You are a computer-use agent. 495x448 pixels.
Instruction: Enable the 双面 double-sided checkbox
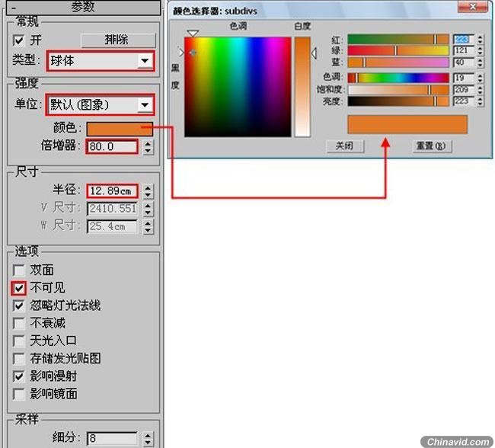18,270
